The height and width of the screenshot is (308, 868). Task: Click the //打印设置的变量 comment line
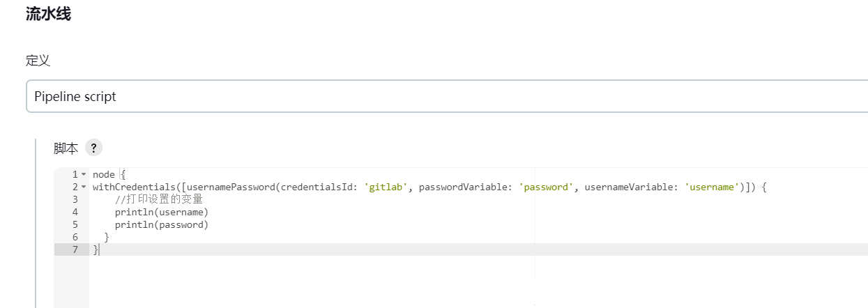[159, 199]
